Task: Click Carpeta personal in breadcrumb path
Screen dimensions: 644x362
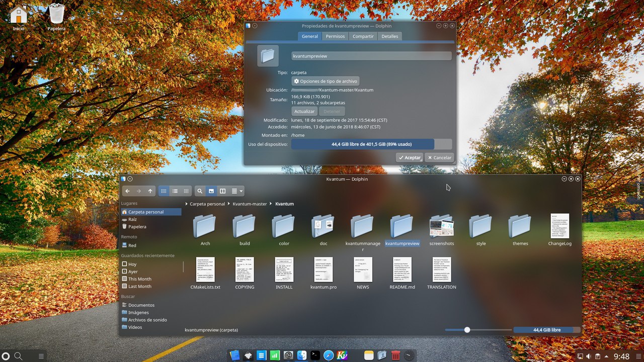Action: click(x=207, y=204)
